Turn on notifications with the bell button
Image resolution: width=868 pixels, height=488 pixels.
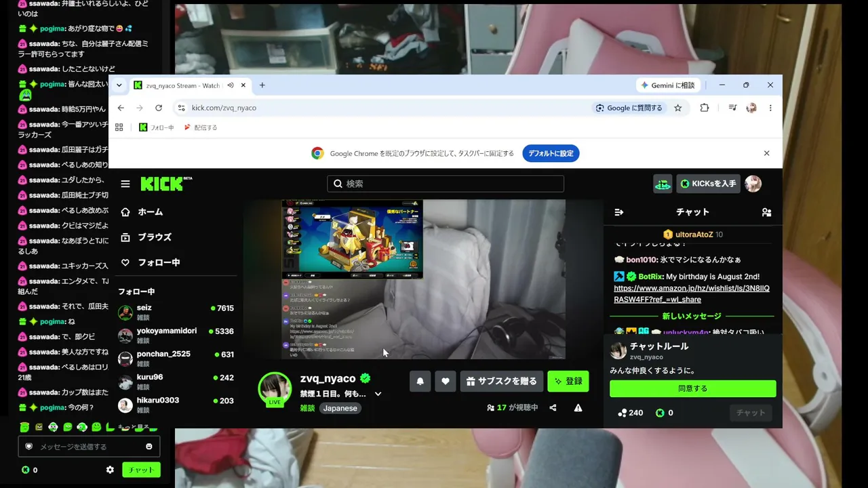point(420,381)
